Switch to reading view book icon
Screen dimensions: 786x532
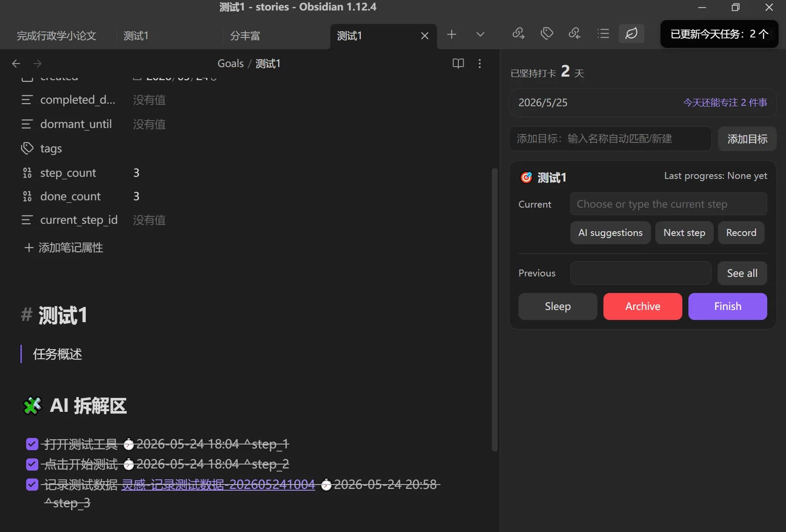(458, 64)
